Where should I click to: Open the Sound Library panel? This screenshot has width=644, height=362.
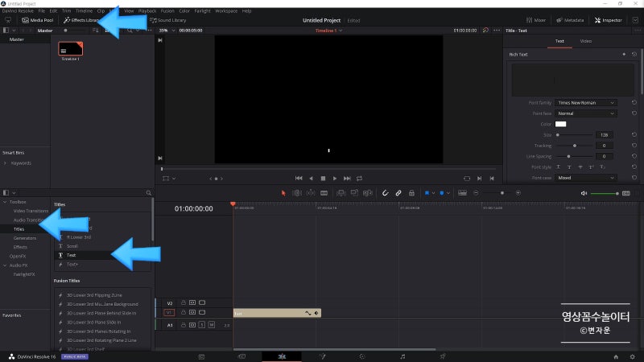pos(168,19)
